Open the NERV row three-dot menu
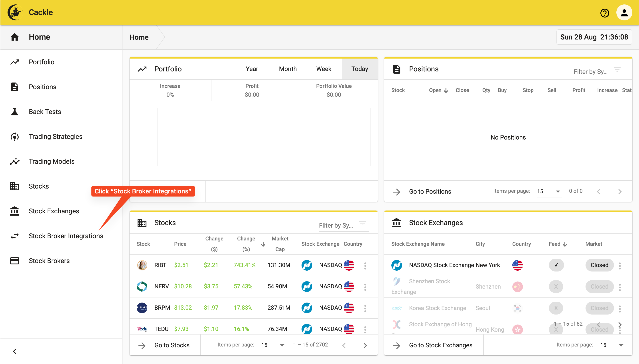Image resolution: width=639 pixels, height=364 pixels. tap(365, 287)
